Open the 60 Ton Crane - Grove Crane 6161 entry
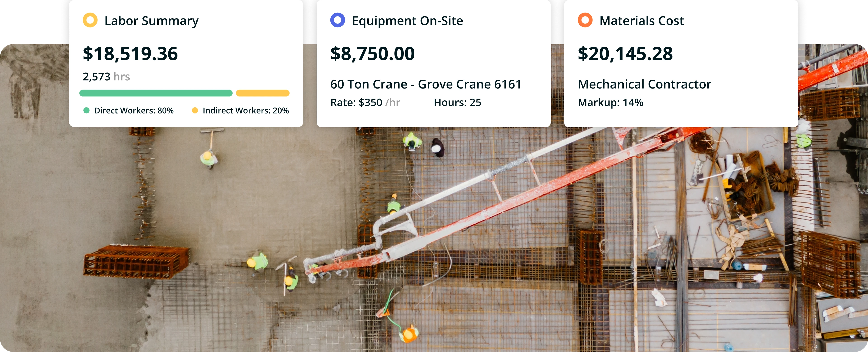The image size is (868, 352). (x=426, y=84)
